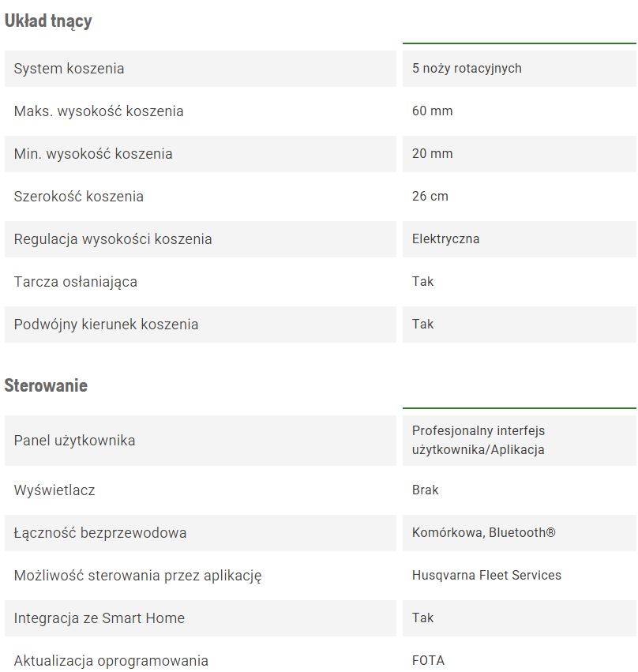Select the "Maks. wysokość koszenia" label
This screenshot has width=638, height=672.
tap(99, 111)
